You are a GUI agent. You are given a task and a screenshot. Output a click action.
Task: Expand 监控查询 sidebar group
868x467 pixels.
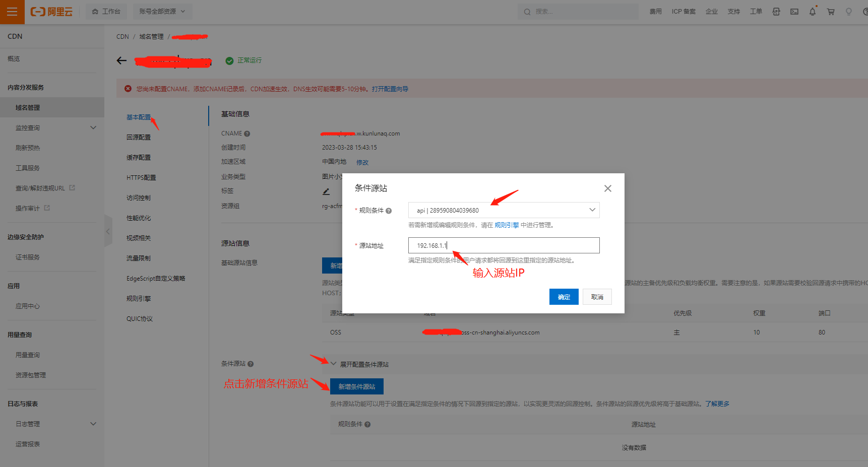93,127
